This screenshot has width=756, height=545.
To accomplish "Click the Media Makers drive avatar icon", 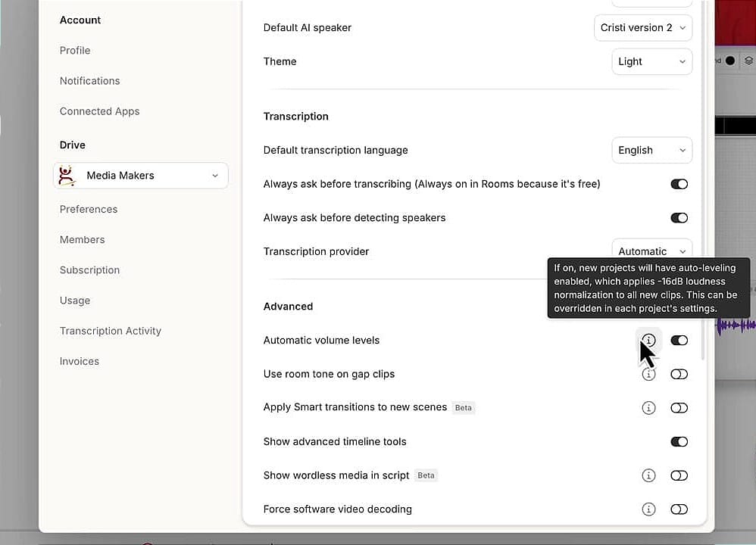I will pyautogui.click(x=67, y=175).
